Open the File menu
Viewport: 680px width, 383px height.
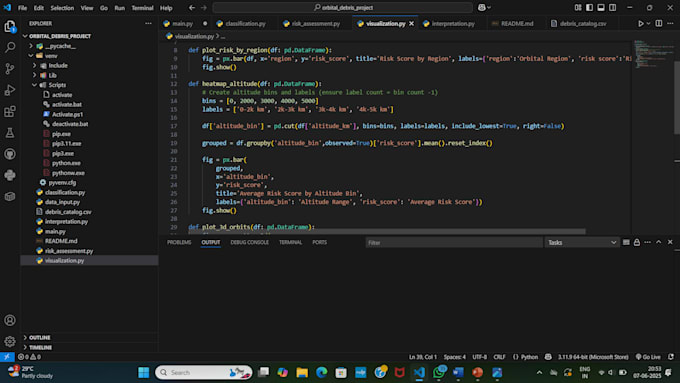coord(22,8)
